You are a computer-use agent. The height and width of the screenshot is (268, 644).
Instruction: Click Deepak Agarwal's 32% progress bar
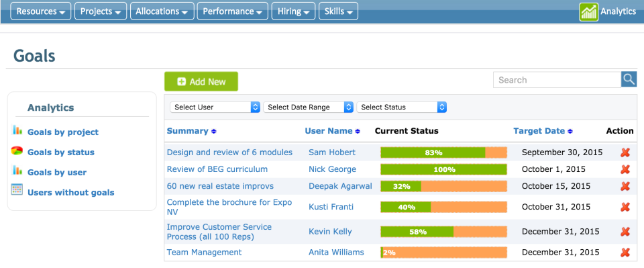coord(443,186)
